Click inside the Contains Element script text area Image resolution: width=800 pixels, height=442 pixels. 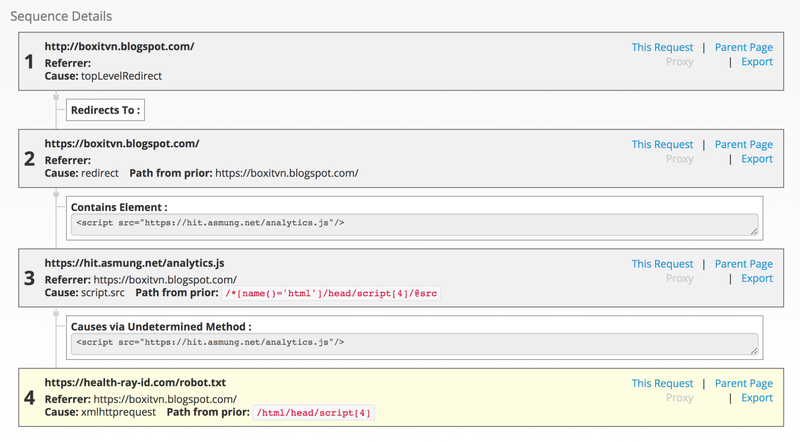414,225
